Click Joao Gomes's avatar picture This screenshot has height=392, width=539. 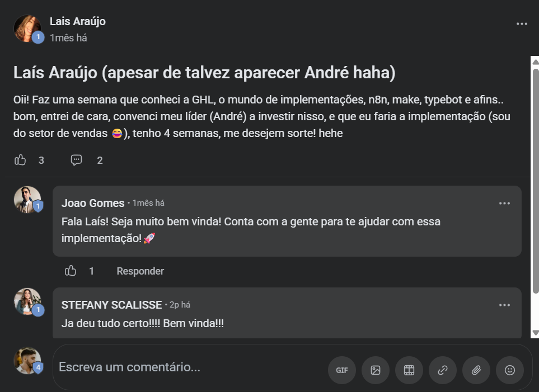(27, 199)
